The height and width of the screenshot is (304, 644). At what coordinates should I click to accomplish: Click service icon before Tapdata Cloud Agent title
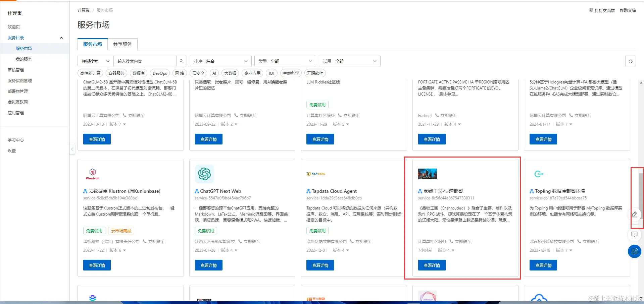tap(308, 191)
